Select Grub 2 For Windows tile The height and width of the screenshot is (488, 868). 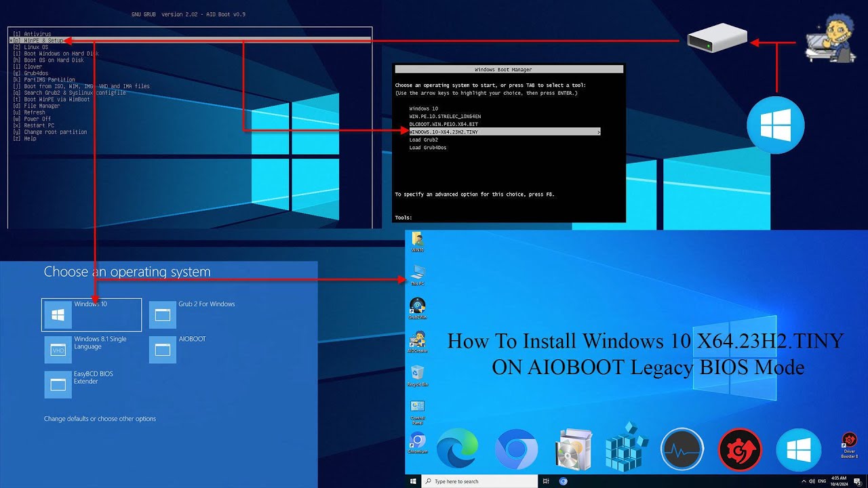(193, 314)
